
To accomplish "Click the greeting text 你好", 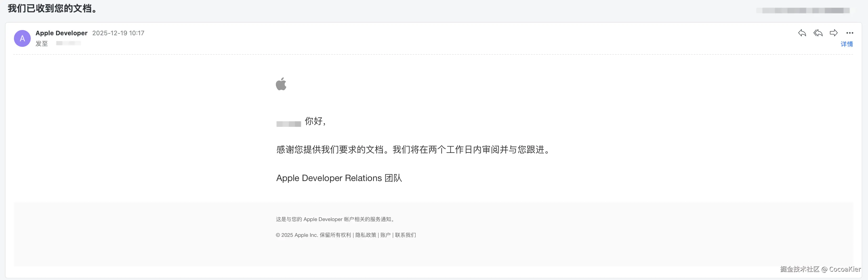I will (x=315, y=121).
